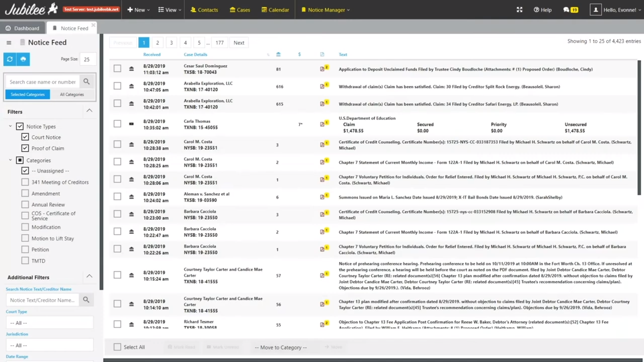Open the Notice Manager menu

click(326, 10)
